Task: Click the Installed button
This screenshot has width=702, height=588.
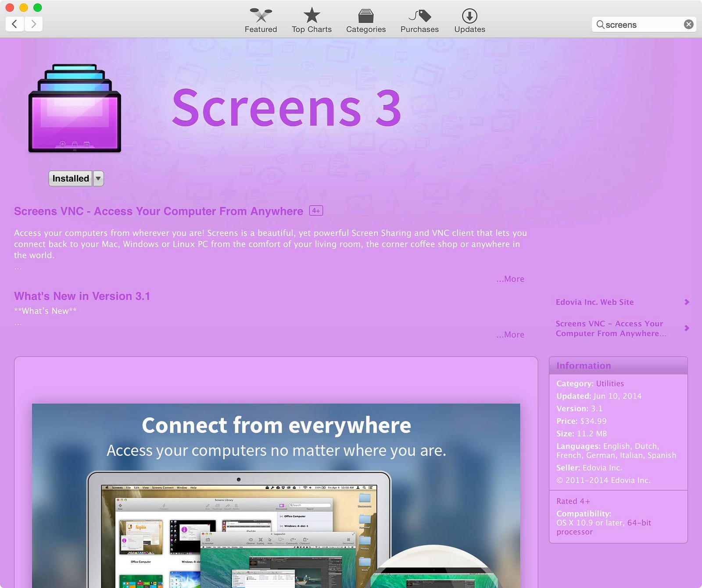Action: (70, 178)
